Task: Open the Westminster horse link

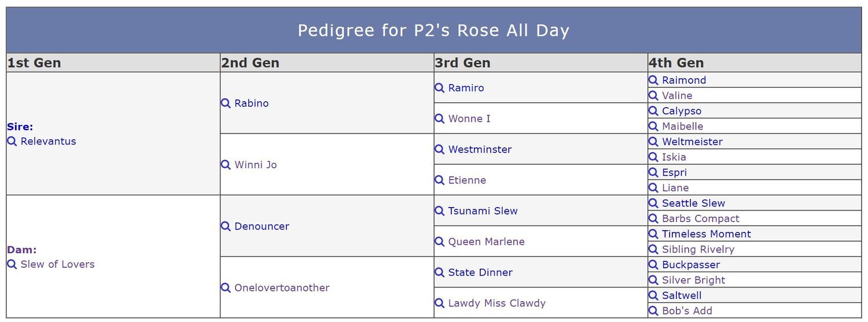Action: (x=480, y=149)
